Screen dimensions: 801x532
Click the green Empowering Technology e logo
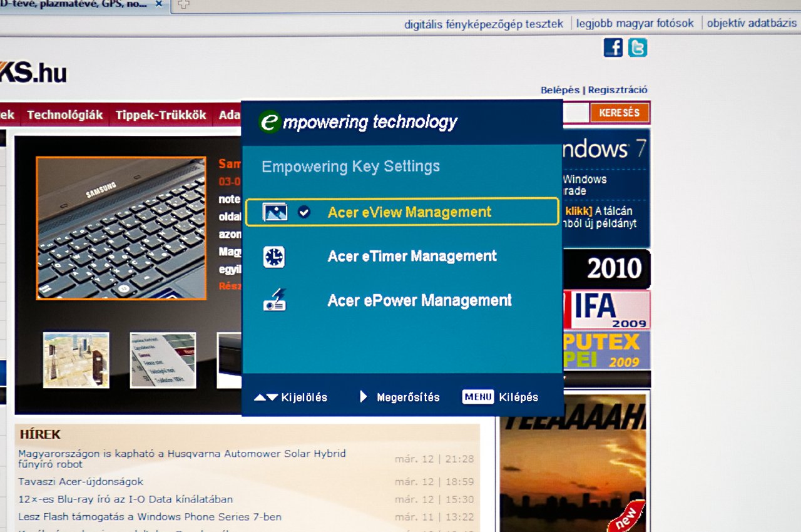(x=270, y=121)
